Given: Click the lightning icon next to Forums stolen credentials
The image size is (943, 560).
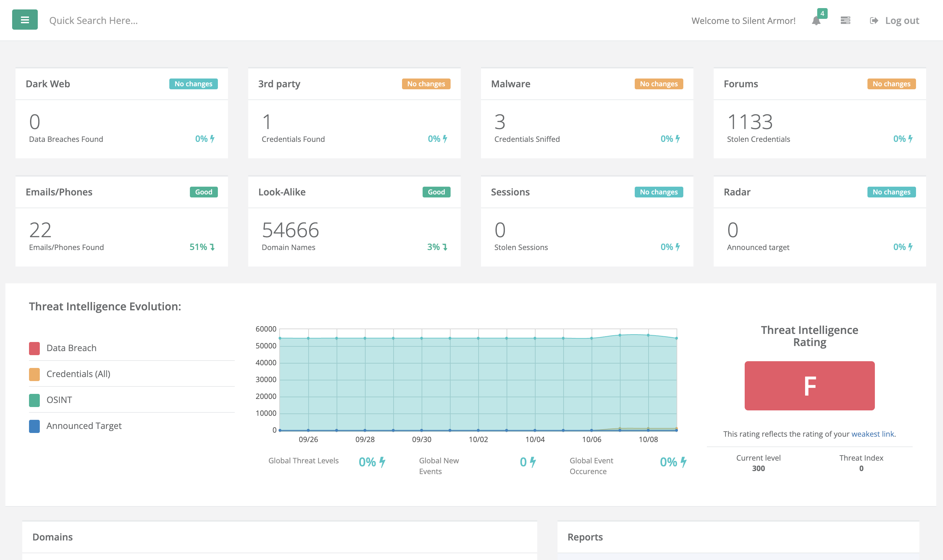Looking at the screenshot, I should (910, 139).
